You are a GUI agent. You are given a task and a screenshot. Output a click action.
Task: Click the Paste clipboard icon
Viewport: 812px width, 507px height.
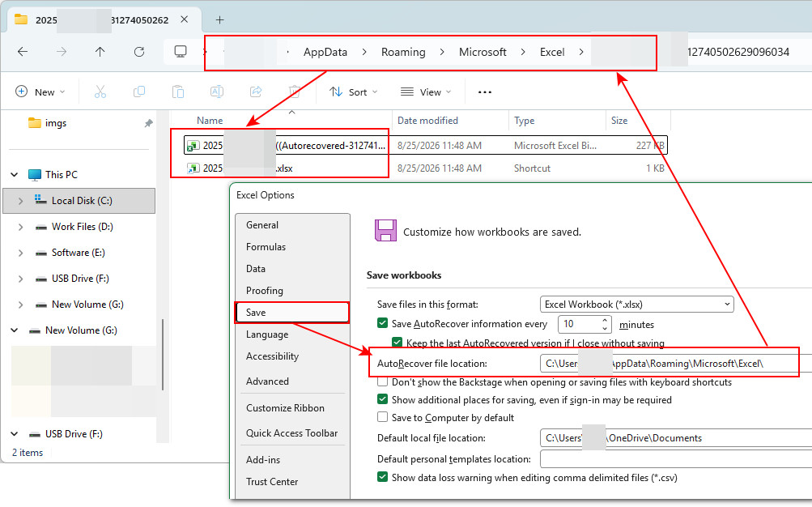tap(177, 92)
